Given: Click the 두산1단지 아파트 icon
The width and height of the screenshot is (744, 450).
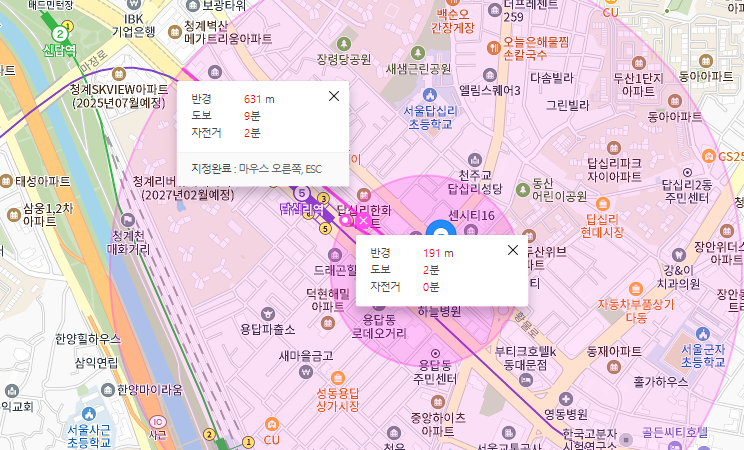Looking at the screenshot, I should click(x=639, y=63).
